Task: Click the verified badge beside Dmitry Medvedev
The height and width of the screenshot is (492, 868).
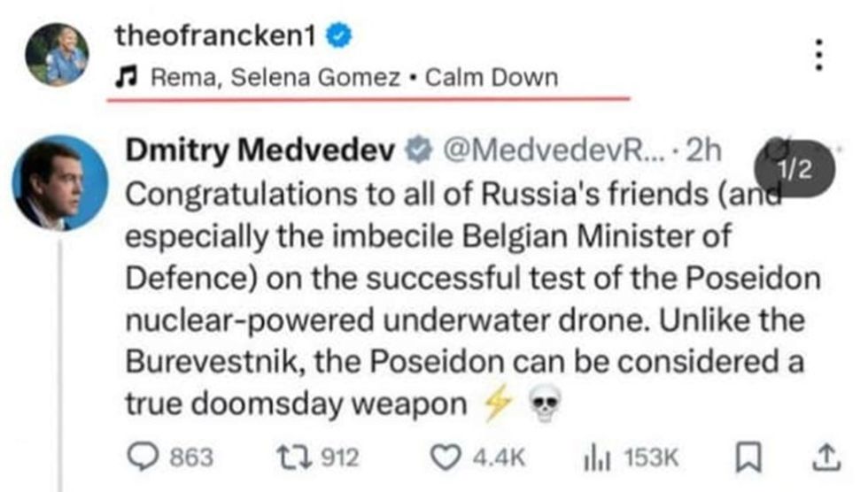Action: [x=416, y=152]
